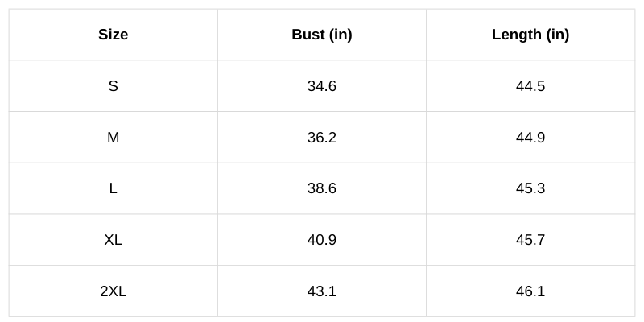
Task: Click the 38.6 bust value
Action: [321, 188]
